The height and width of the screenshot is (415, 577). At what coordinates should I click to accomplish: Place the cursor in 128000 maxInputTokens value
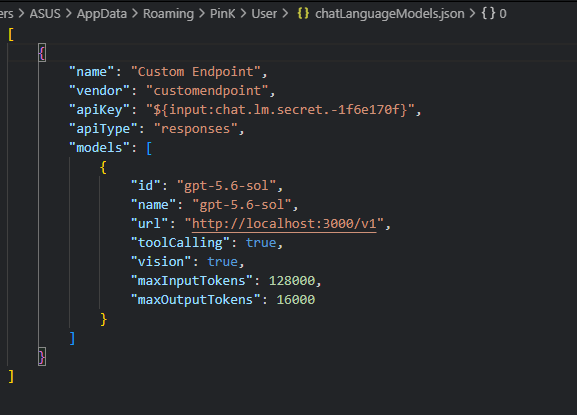292,281
